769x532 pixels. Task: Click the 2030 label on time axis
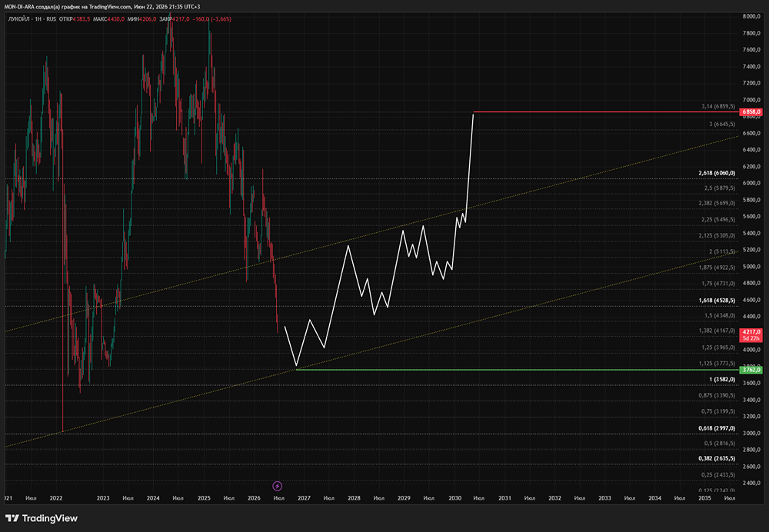[x=454, y=498]
